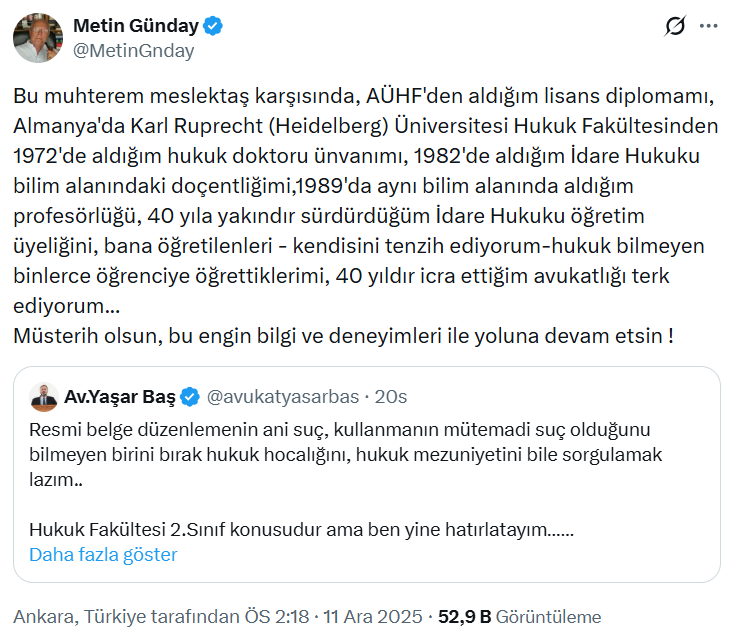
Task: Click Metin Günday's profile photo
Action: coord(38,38)
